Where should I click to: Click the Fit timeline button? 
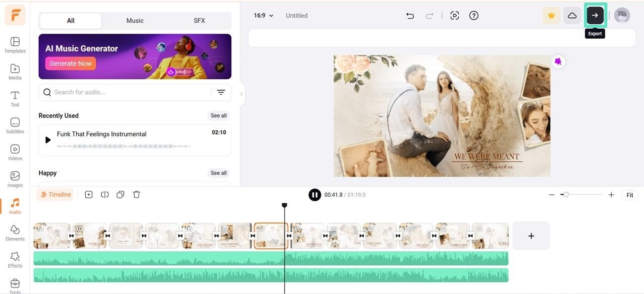click(630, 195)
